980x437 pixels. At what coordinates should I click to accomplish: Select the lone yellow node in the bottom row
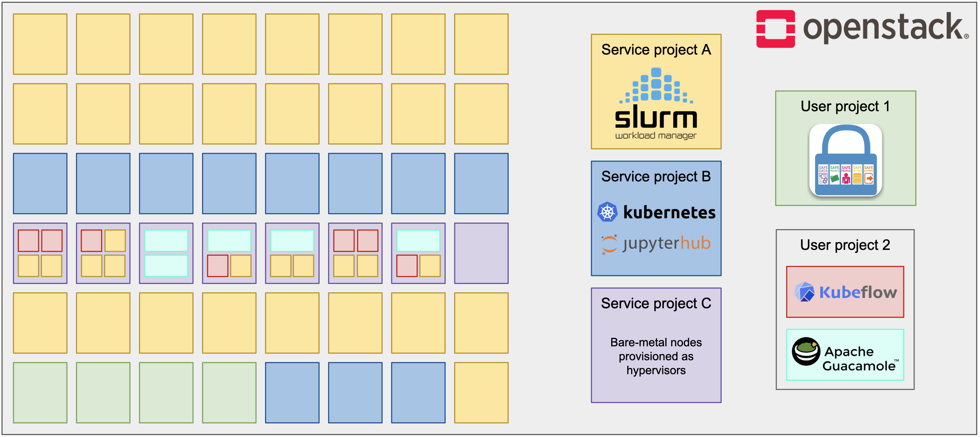tap(481, 392)
